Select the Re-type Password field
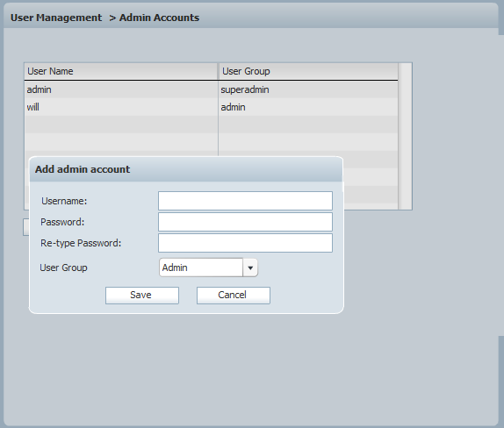This screenshot has height=428, width=504. click(x=245, y=243)
